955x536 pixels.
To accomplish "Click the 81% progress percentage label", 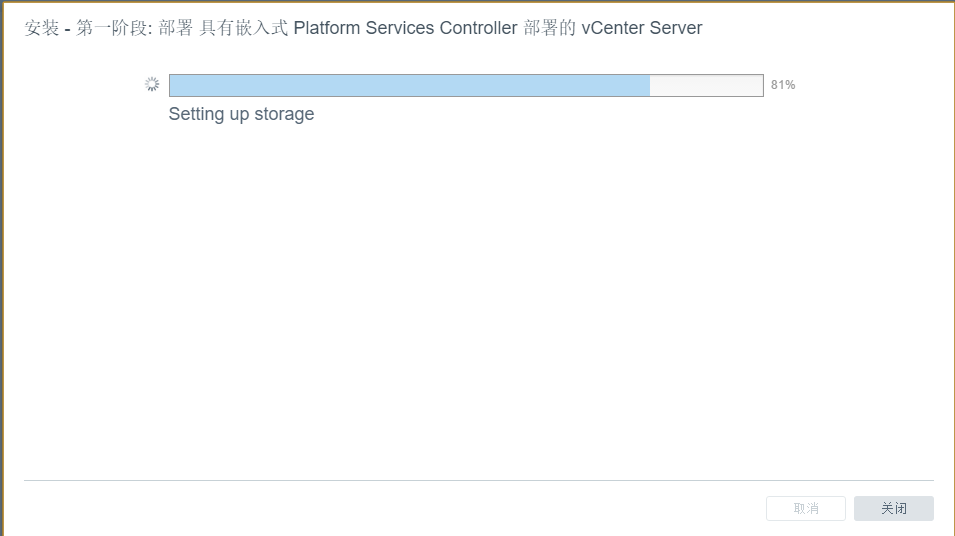I will pyautogui.click(x=783, y=86).
